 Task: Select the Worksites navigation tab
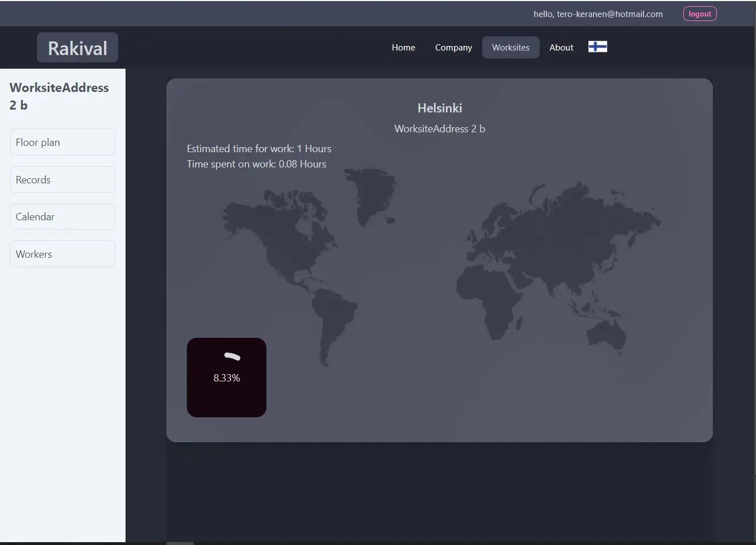(511, 48)
